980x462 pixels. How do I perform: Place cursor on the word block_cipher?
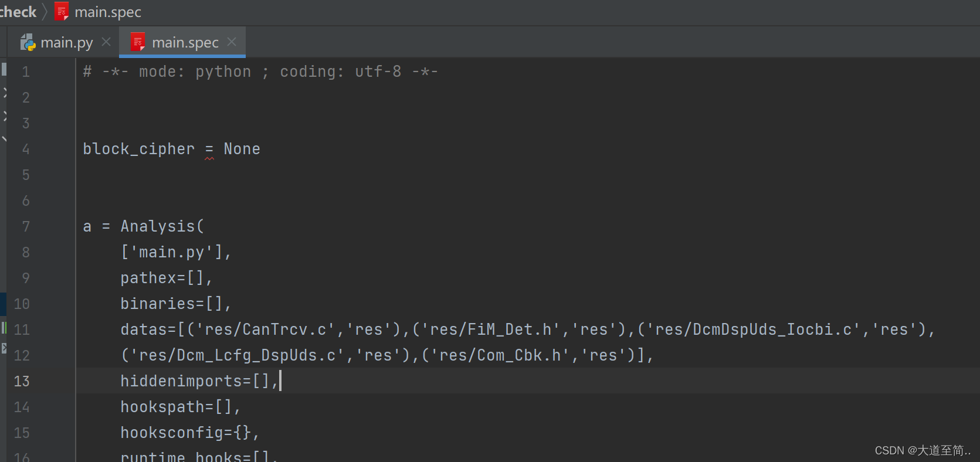(x=138, y=148)
